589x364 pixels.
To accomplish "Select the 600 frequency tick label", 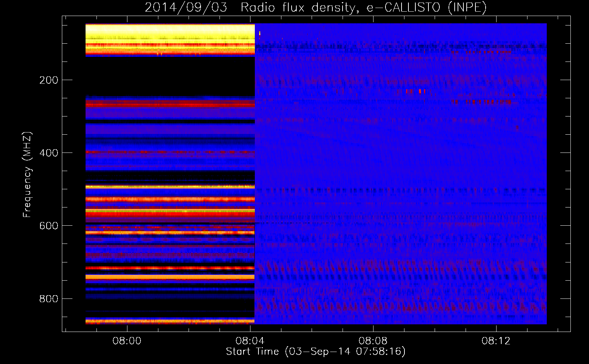I will (x=49, y=226).
